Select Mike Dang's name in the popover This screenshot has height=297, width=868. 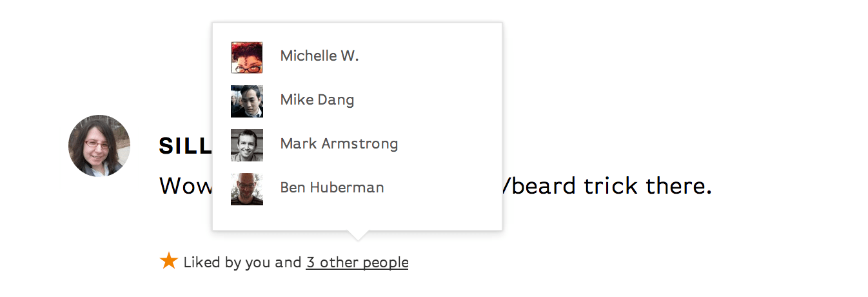pyautogui.click(x=317, y=100)
